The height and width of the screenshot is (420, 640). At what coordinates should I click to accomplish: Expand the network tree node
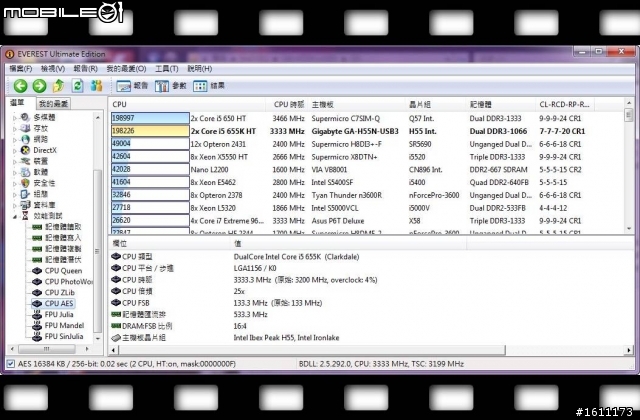(x=15, y=140)
